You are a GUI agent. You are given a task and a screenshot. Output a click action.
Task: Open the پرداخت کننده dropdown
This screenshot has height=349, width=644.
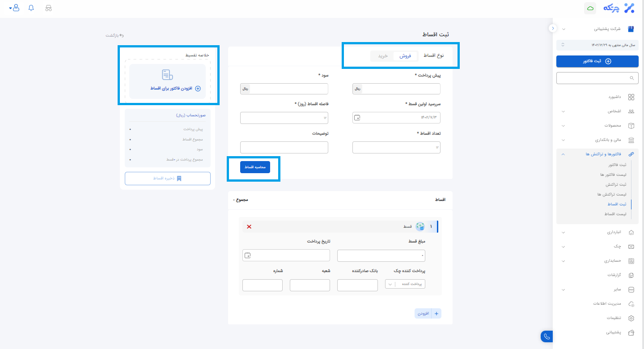click(405, 284)
